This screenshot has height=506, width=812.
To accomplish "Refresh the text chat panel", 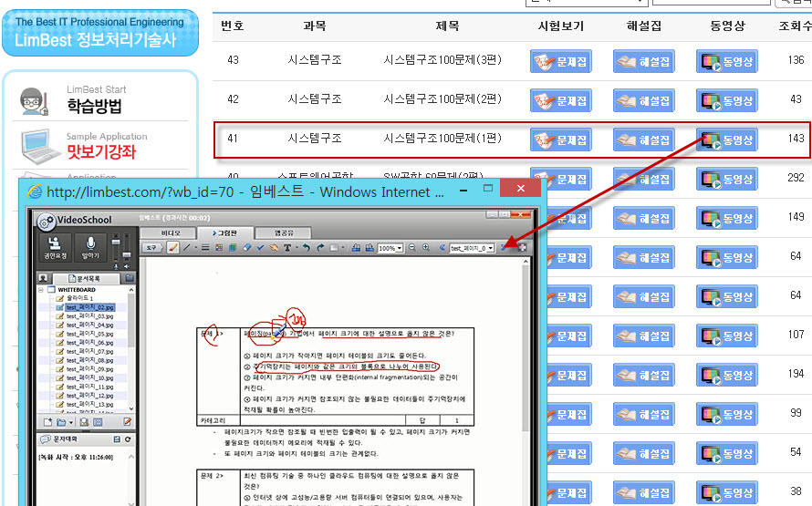I will pos(128,439).
